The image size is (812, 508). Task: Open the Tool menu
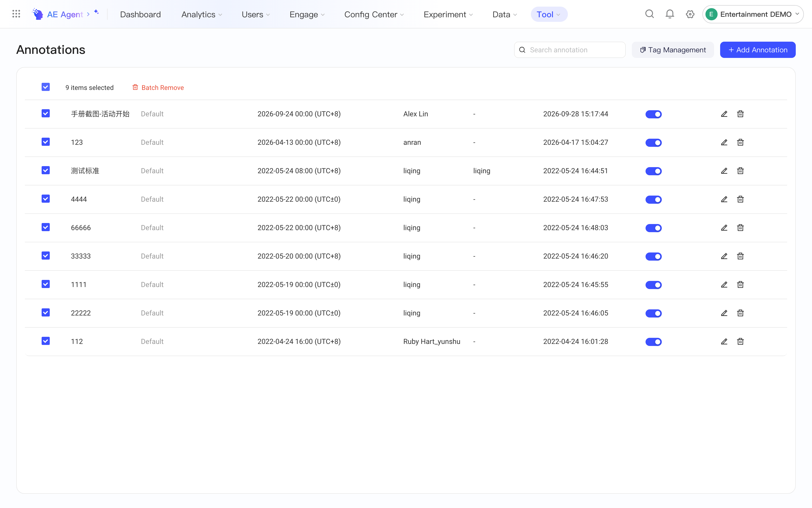tap(549, 14)
